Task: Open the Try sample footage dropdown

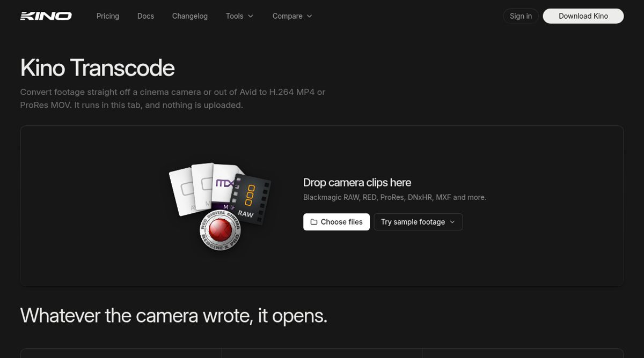Action: (x=418, y=222)
